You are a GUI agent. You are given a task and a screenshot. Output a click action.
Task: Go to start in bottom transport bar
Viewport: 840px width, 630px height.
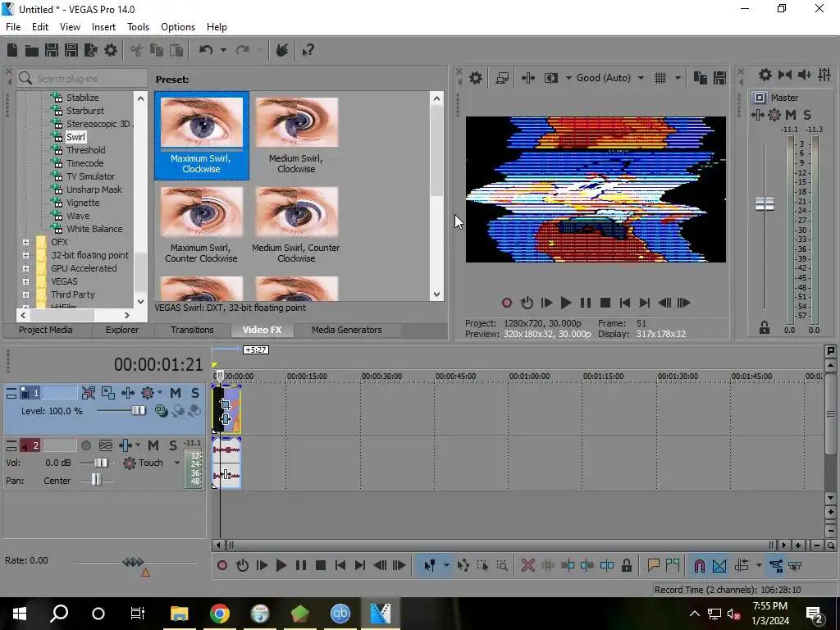(x=340, y=566)
